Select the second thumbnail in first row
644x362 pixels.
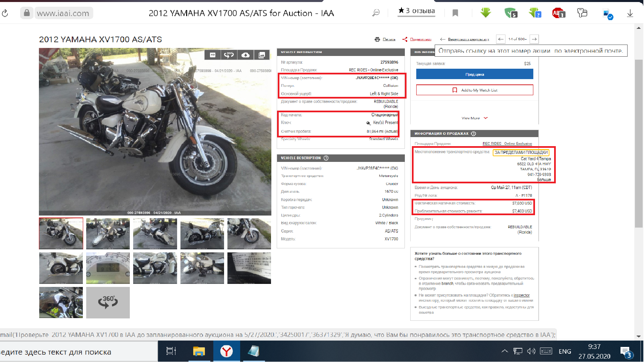tap(108, 234)
